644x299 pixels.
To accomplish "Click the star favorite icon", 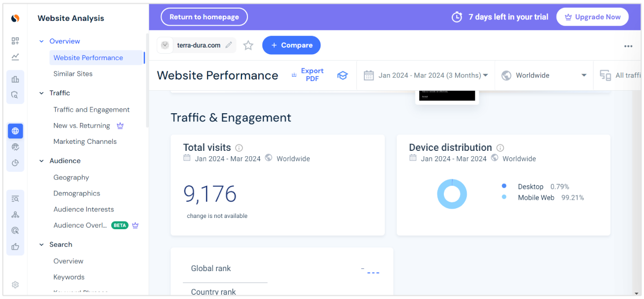I will pyautogui.click(x=248, y=46).
